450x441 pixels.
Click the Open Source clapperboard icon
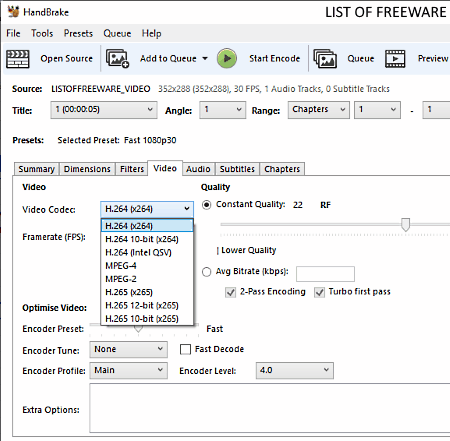(x=18, y=59)
